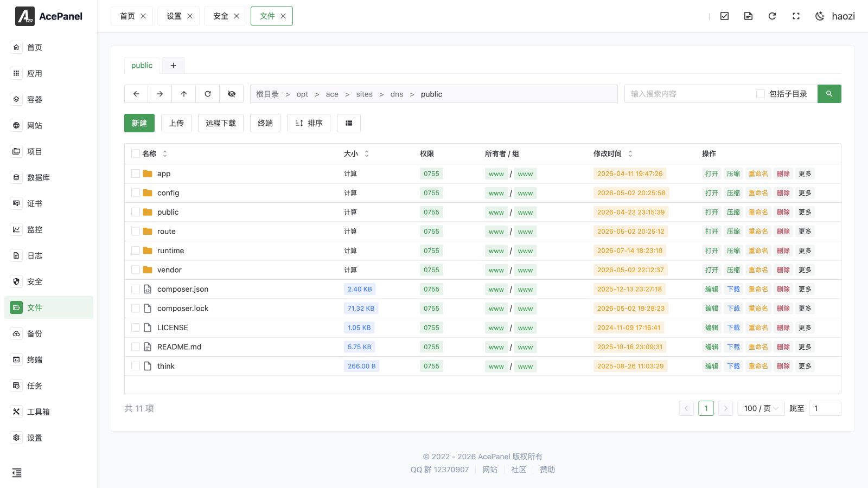Check the vendor folder checkbox
The width and height of the screenshot is (868, 488).
(136, 269)
